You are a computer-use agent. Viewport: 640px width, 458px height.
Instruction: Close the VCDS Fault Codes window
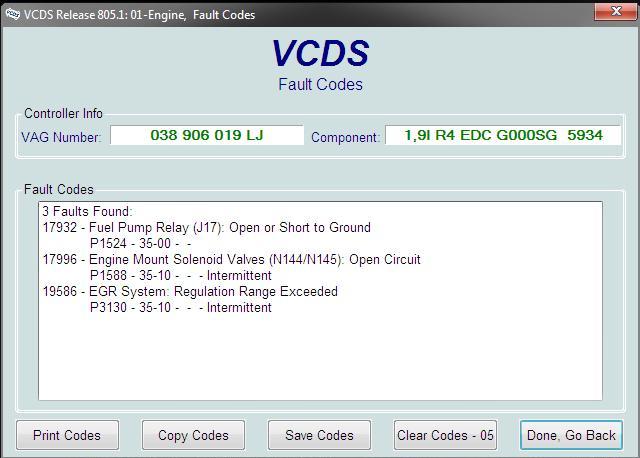616,11
